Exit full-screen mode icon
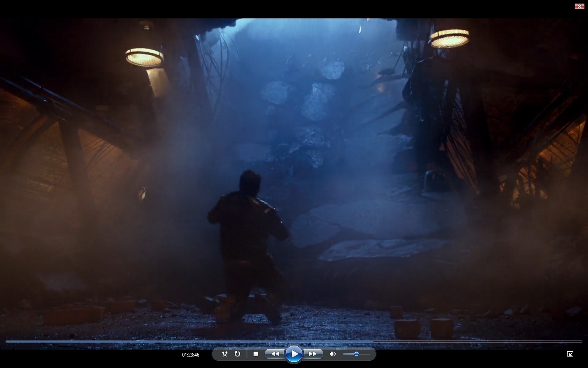The height and width of the screenshot is (368, 588). 570,354
